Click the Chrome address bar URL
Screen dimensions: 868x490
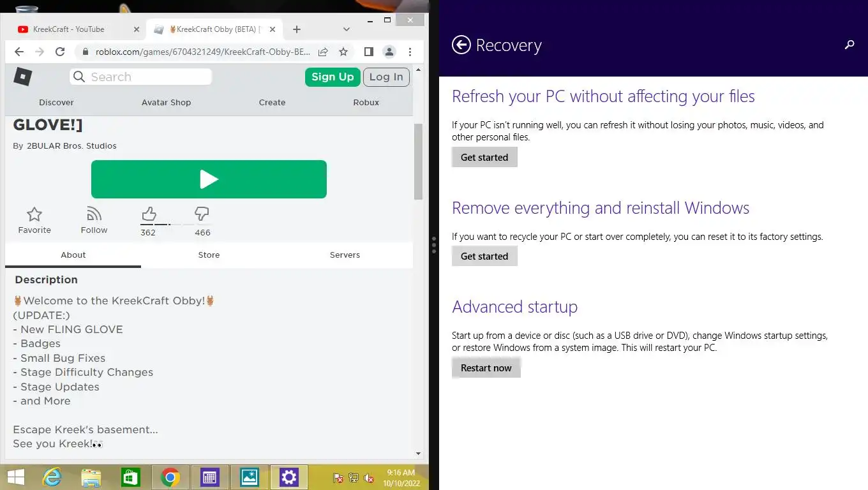click(203, 52)
